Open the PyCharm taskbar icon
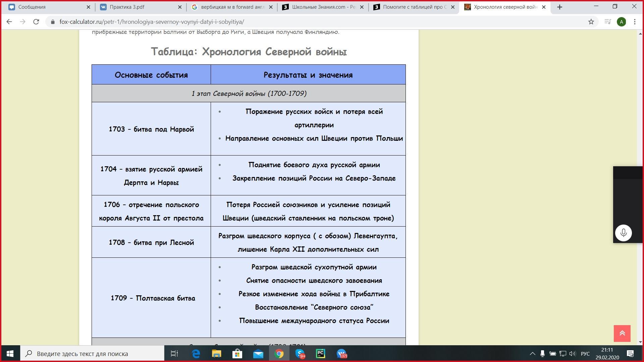 (x=321, y=354)
